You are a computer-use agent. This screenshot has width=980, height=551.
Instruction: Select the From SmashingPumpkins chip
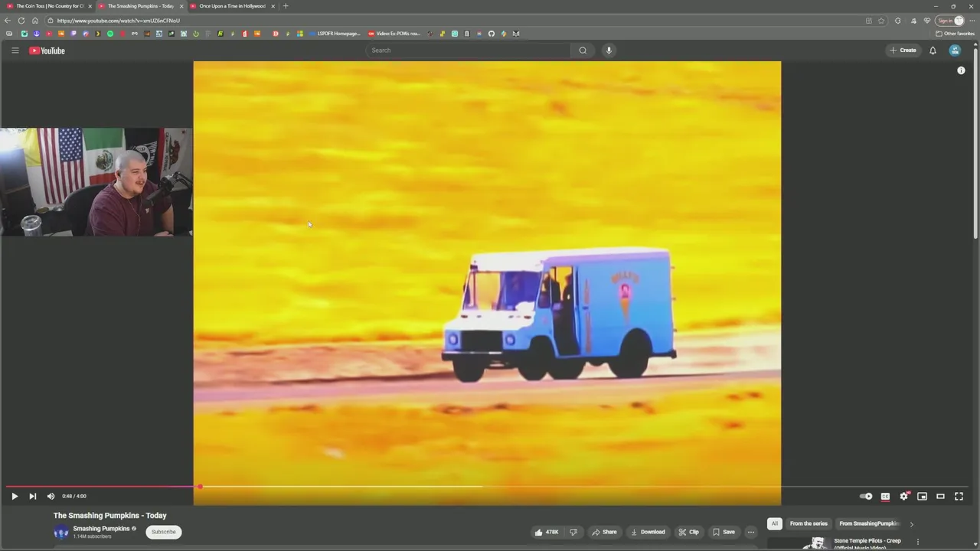click(x=868, y=523)
